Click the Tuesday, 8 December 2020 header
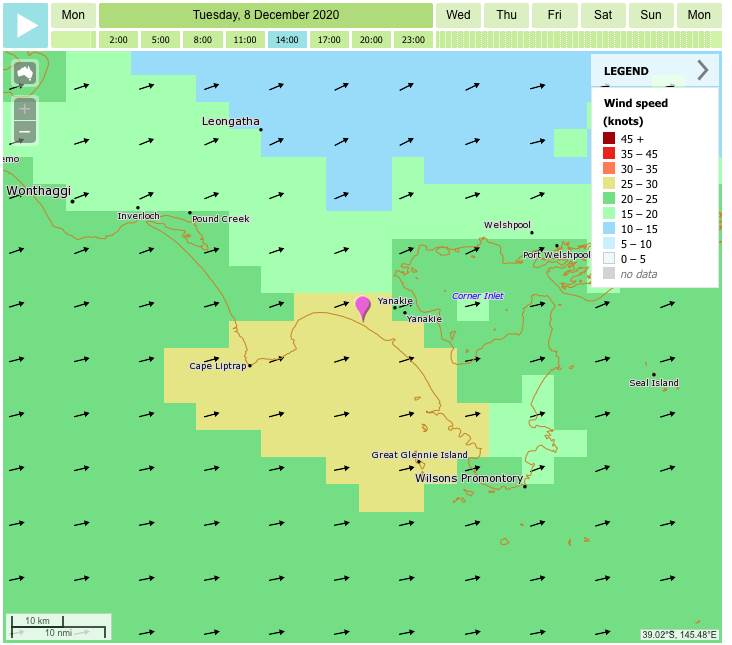 [x=266, y=15]
